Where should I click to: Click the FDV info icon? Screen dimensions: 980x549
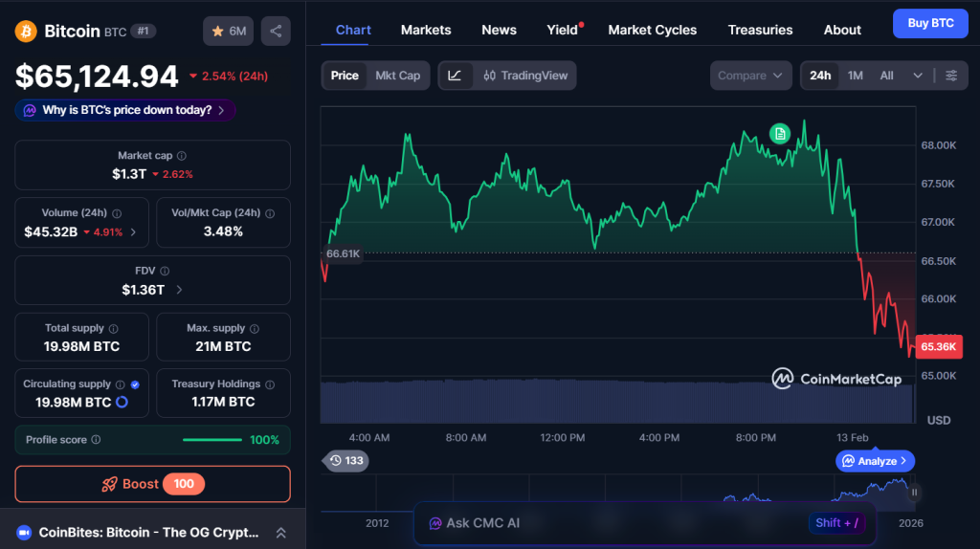click(x=165, y=272)
